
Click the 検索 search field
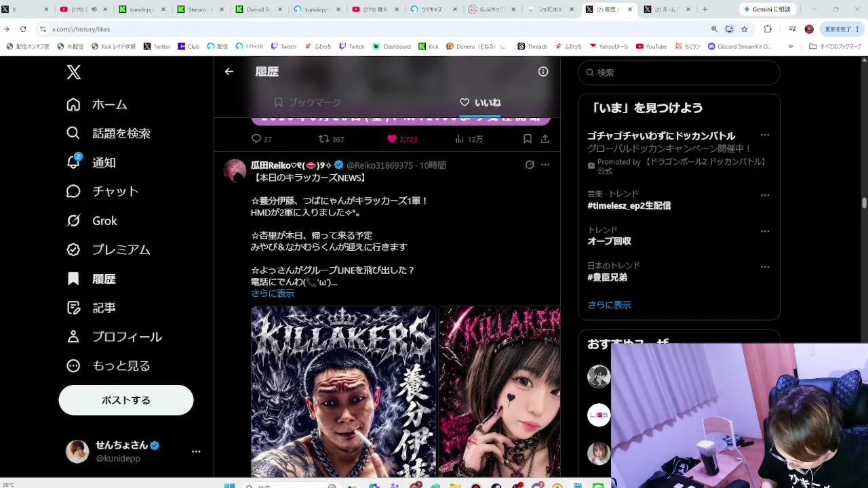click(679, 73)
